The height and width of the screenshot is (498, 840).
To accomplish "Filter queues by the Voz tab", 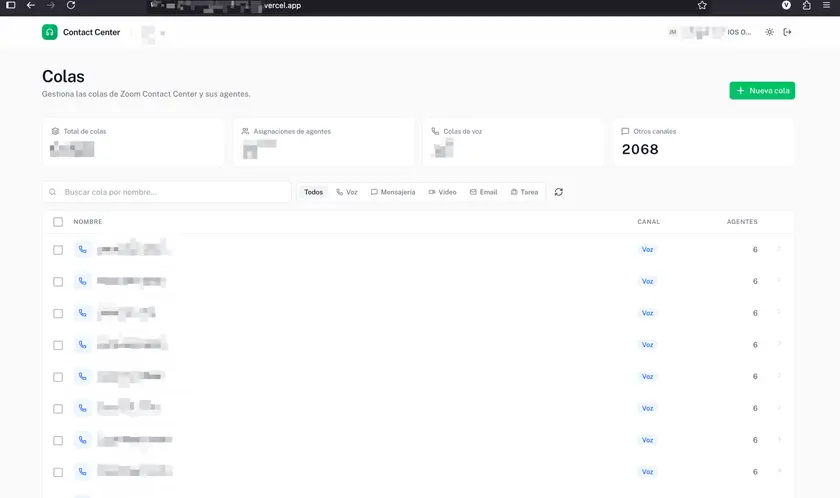I will coord(347,192).
